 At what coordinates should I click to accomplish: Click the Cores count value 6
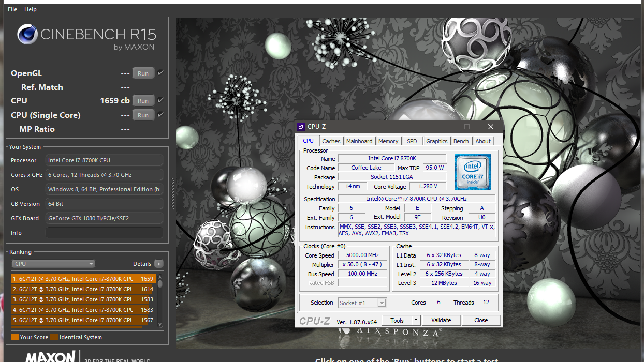pos(438,303)
